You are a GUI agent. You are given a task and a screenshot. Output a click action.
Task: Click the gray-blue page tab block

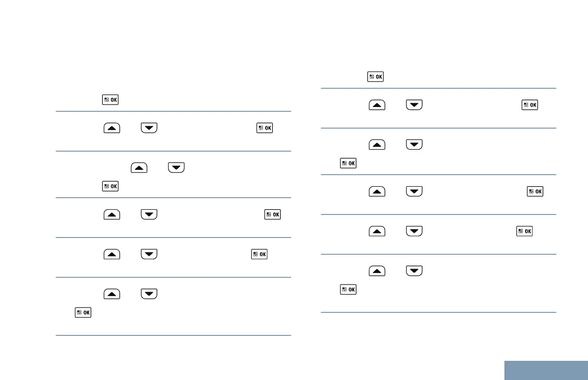pyautogui.click(x=546, y=370)
